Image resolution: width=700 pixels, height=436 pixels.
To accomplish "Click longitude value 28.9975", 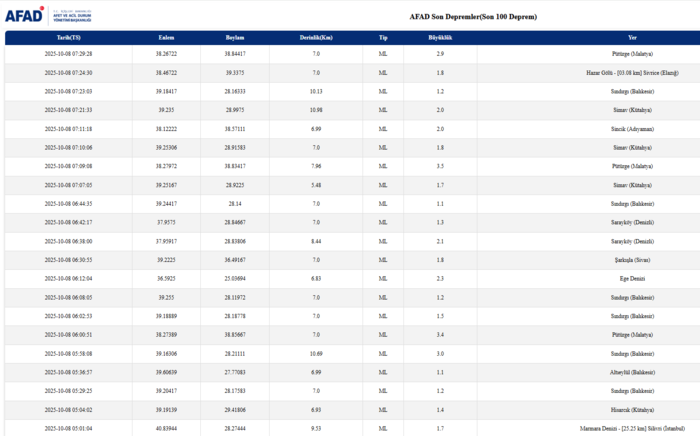I will click(235, 110).
